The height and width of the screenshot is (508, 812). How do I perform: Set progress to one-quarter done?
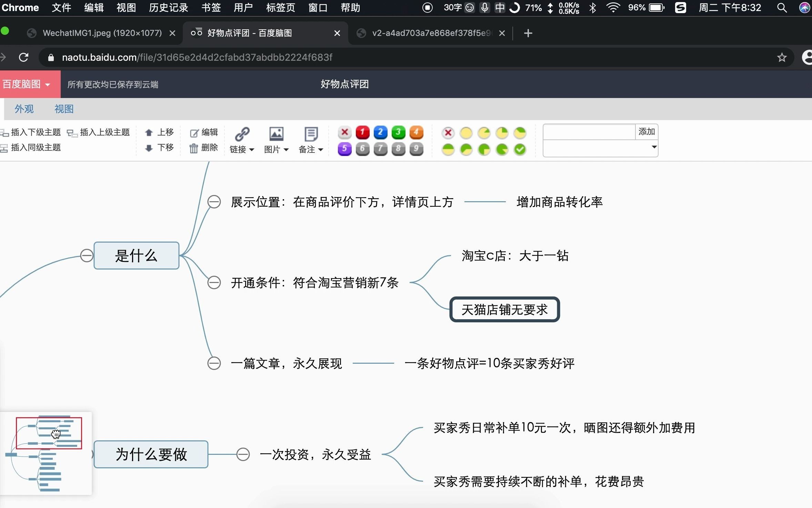click(x=502, y=133)
